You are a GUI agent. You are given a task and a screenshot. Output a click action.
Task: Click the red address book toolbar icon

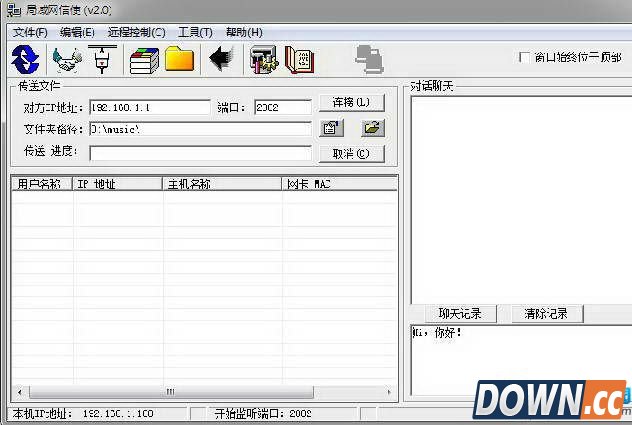tap(298, 59)
